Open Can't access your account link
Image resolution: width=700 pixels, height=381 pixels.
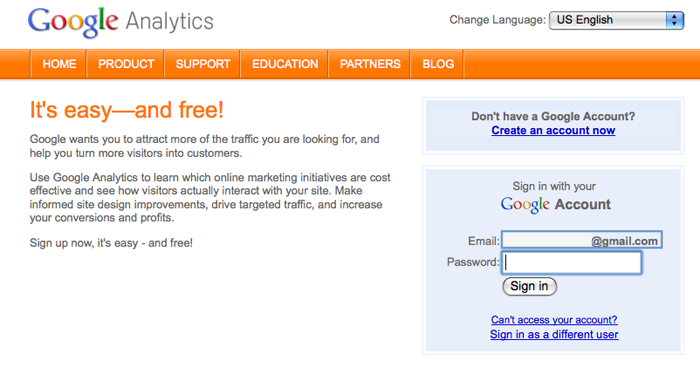pos(554,320)
